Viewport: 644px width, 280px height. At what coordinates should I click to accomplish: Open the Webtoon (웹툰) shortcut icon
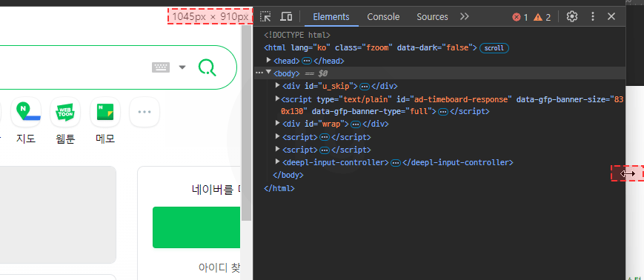pos(65,112)
